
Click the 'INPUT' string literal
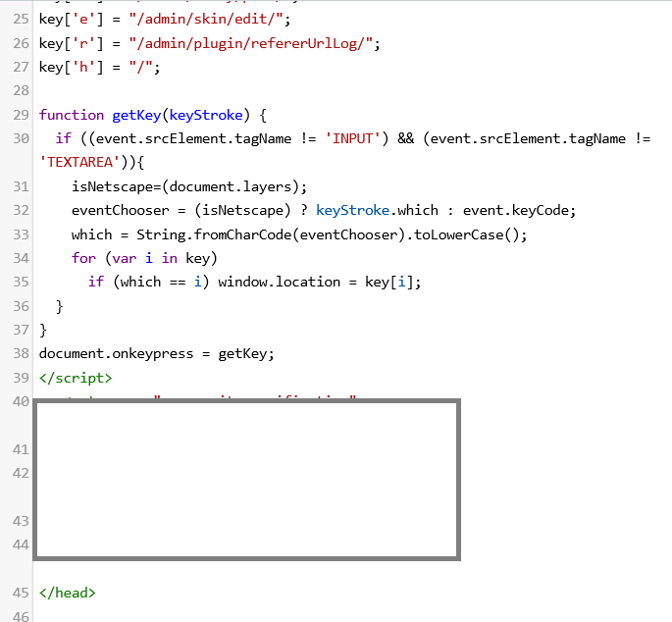(x=352, y=139)
